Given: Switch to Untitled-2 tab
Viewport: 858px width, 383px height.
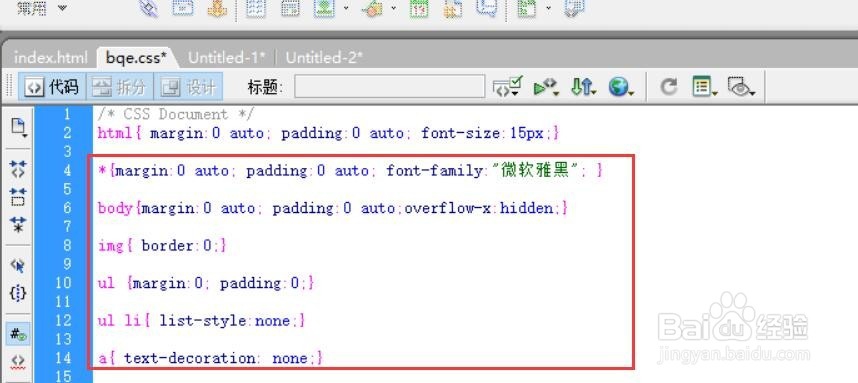Looking at the screenshot, I should tap(324, 57).
